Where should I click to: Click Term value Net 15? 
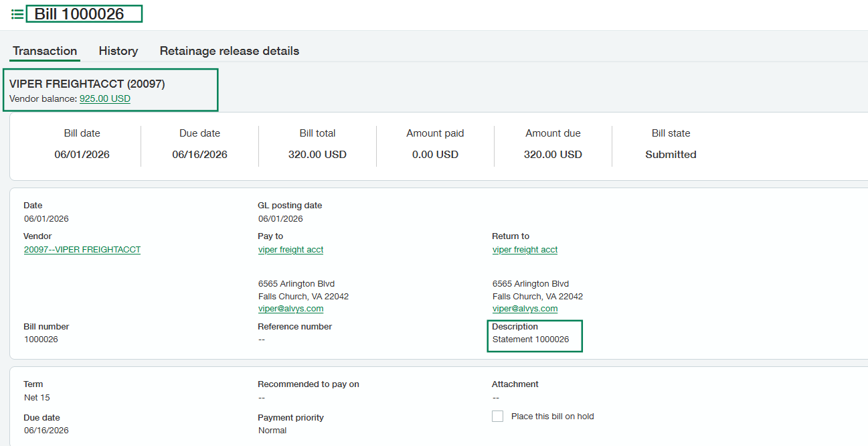pyautogui.click(x=37, y=398)
